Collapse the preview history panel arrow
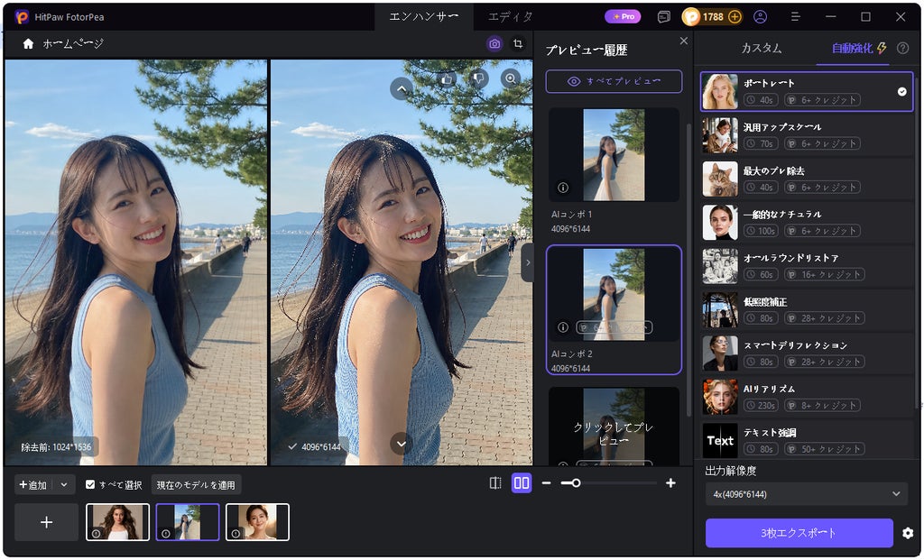This screenshot has width=924, height=560. pos(527,262)
